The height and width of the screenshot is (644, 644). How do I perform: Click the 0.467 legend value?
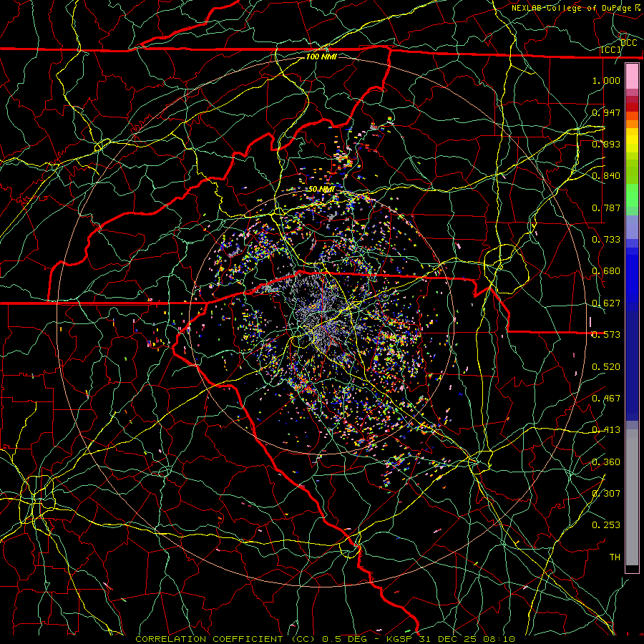[606, 399]
